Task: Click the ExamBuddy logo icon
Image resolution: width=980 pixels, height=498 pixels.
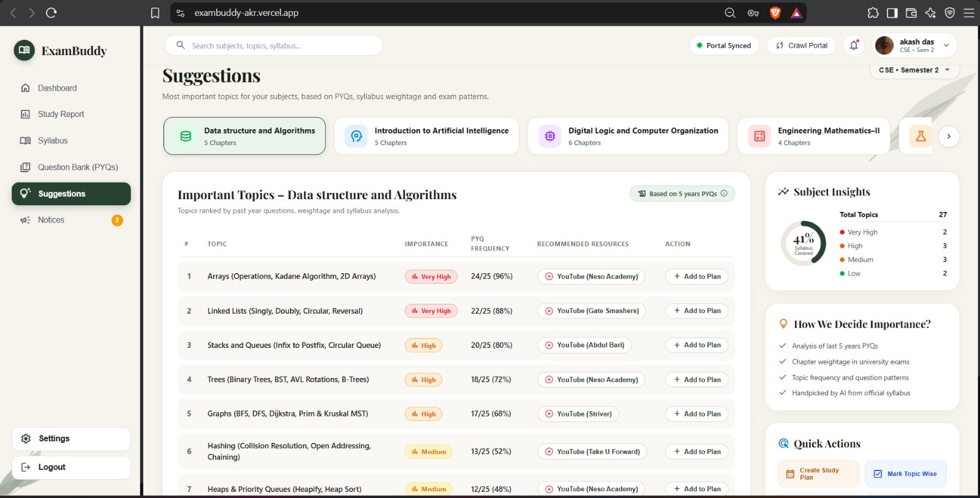Action: (24, 50)
